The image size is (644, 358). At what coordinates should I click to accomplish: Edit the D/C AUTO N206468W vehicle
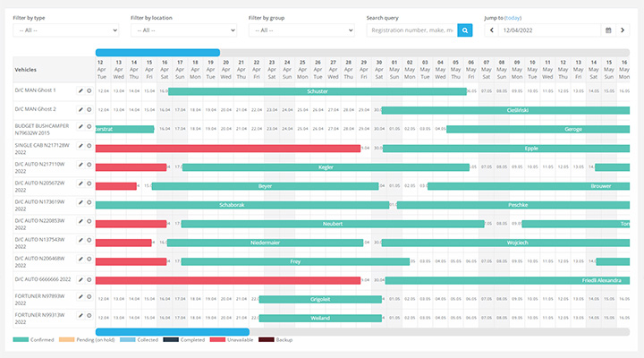pyautogui.click(x=80, y=260)
